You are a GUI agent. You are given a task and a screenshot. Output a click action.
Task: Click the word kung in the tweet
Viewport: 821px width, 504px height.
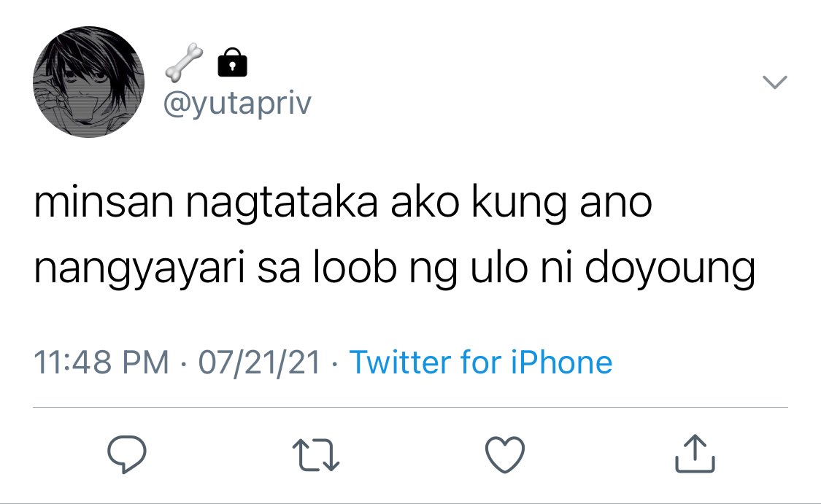[x=519, y=204]
